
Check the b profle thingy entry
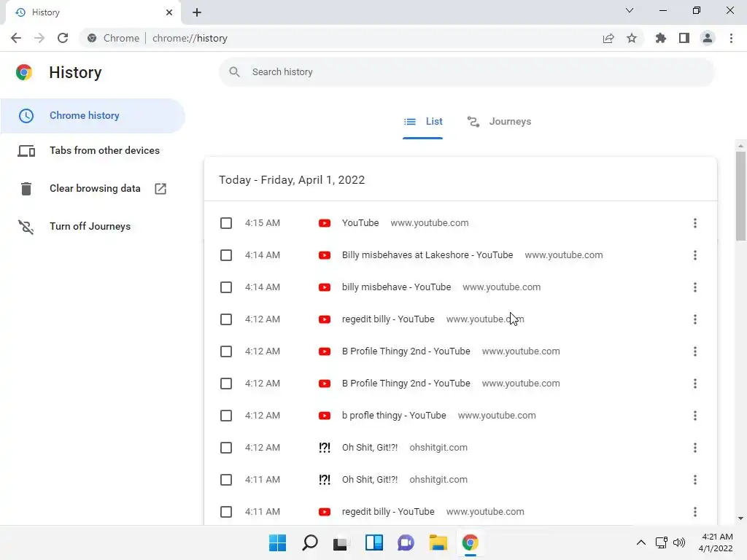point(226,416)
